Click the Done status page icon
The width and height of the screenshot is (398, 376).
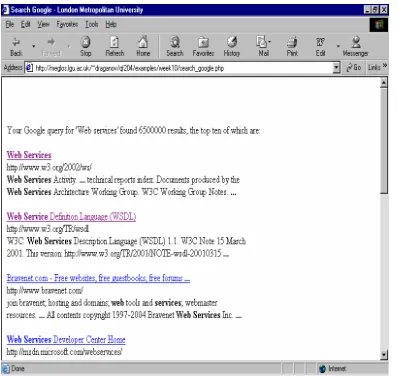[6, 369]
